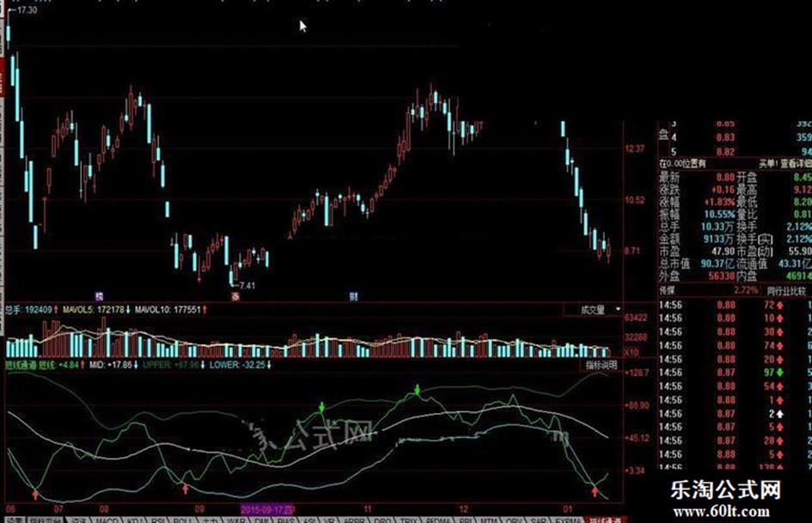Click the 金额 9133万 field
This screenshot has width=812, height=523.
[x=697, y=239]
